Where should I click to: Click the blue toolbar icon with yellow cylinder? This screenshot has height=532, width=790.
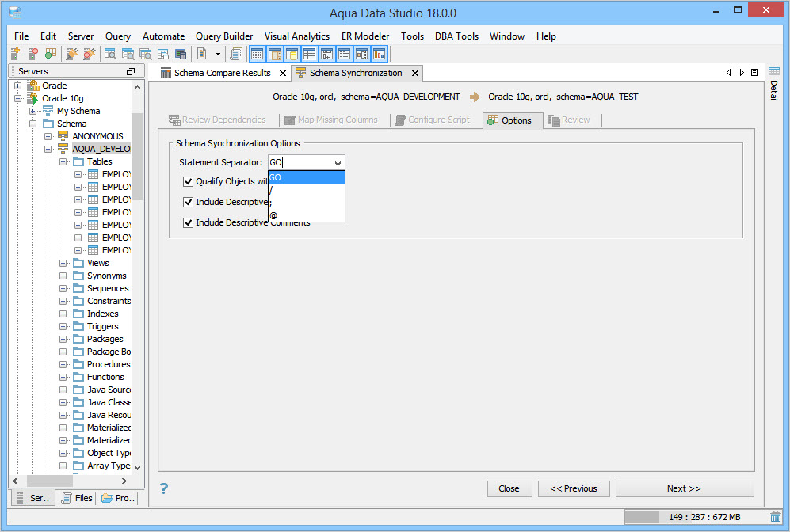pyautogui.click(x=292, y=54)
